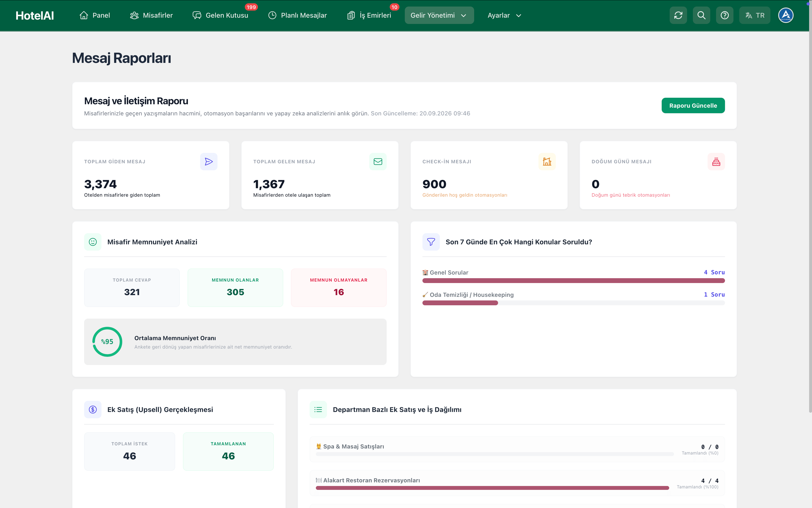
Task: Click the %95 satisfaction ring
Action: [107, 342]
